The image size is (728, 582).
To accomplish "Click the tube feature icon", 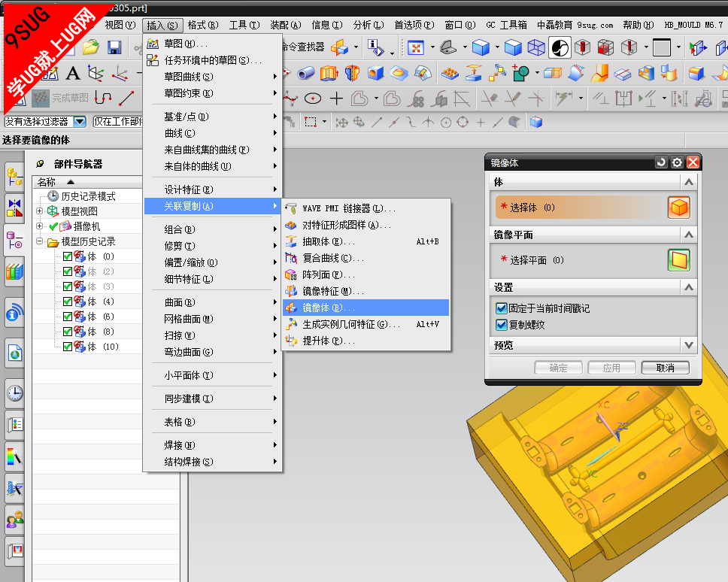I will (x=305, y=74).
